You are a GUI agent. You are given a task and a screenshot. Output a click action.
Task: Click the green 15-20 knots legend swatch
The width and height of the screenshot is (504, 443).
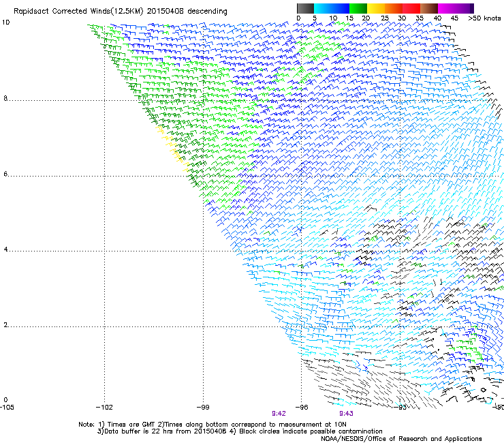(358, 8)
